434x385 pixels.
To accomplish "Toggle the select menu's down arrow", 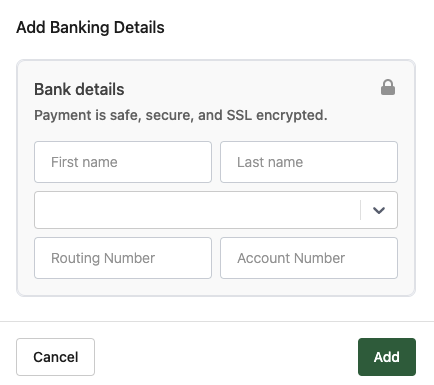I will pos(379,210).
